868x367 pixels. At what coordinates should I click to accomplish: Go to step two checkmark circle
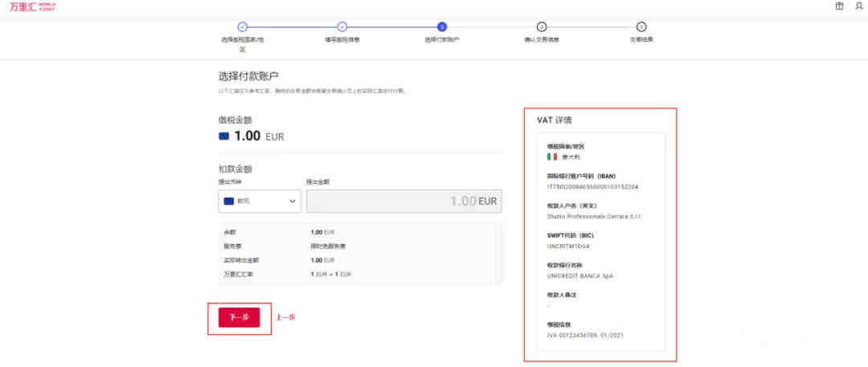pos(342,27)
